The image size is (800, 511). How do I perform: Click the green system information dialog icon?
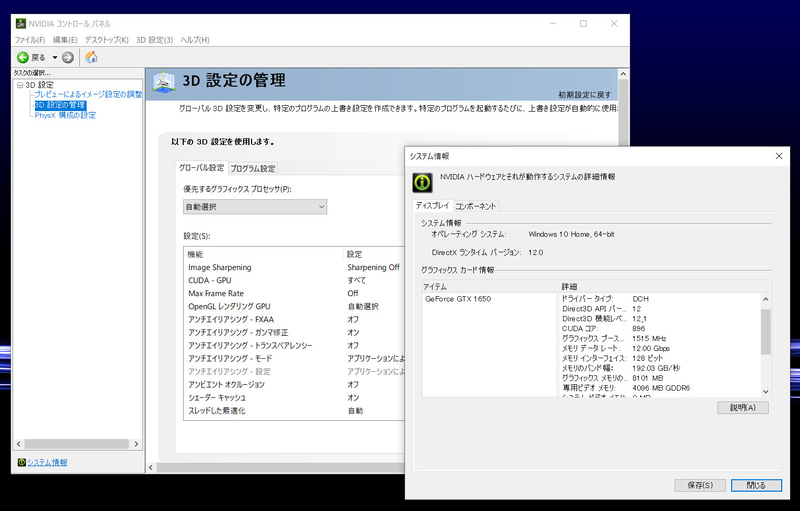[422, 182]
